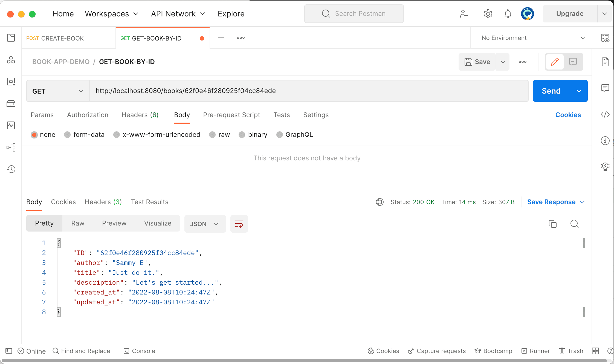Open the POST CREATE-BOOK tab

click(55, 38)
